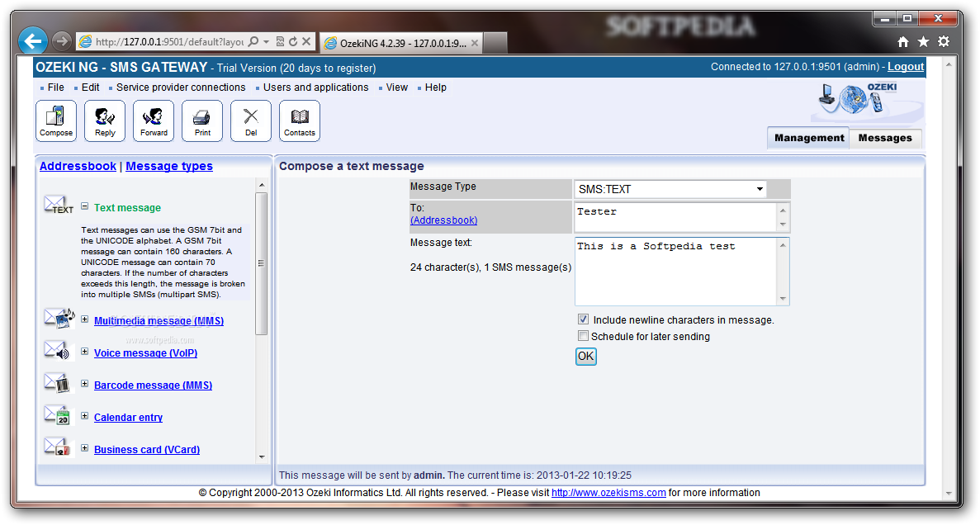980x525 pixels.
Task: Click the Compose toolbar icon
Action: [56, 121]
